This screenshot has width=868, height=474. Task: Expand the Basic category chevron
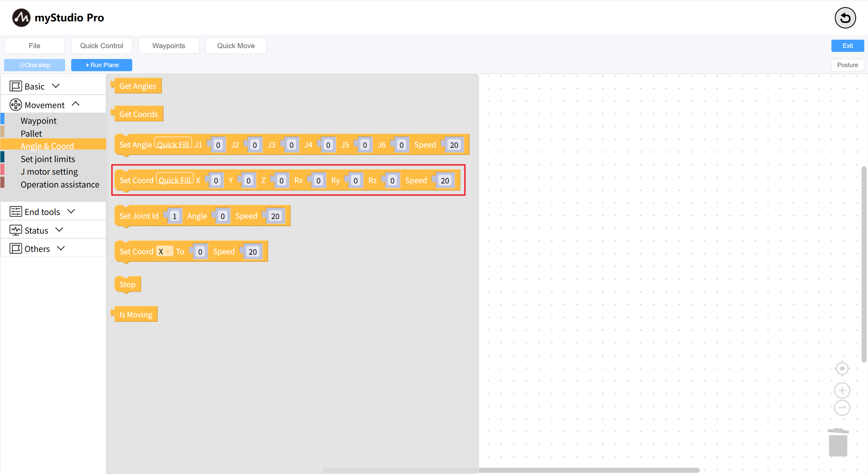tap(56, 86)
